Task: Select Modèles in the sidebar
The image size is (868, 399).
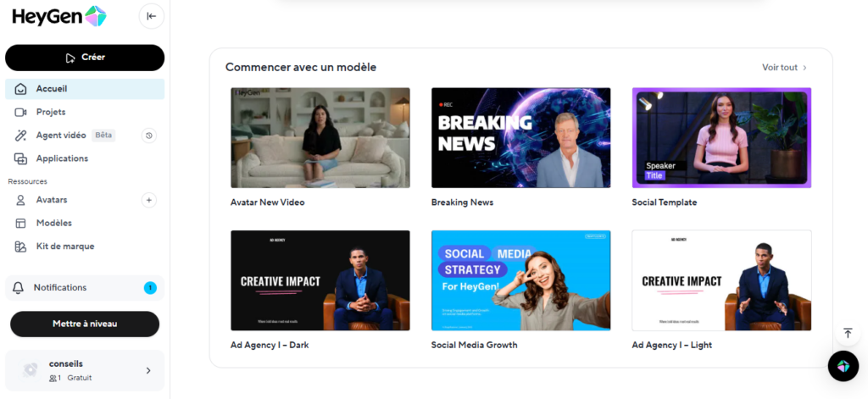Action: (x=53, y=223)
